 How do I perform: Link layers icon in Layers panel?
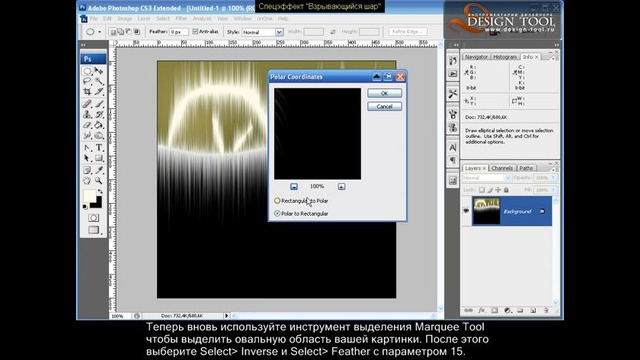[x=469, y=311]
